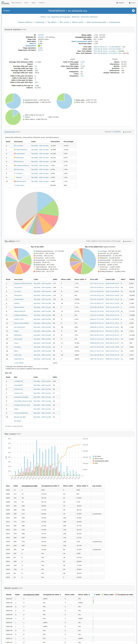Click the Top 10 by added text pie chart
This screenshot has width=138, height=644.
pyautogui.click(x=83, y=261)
